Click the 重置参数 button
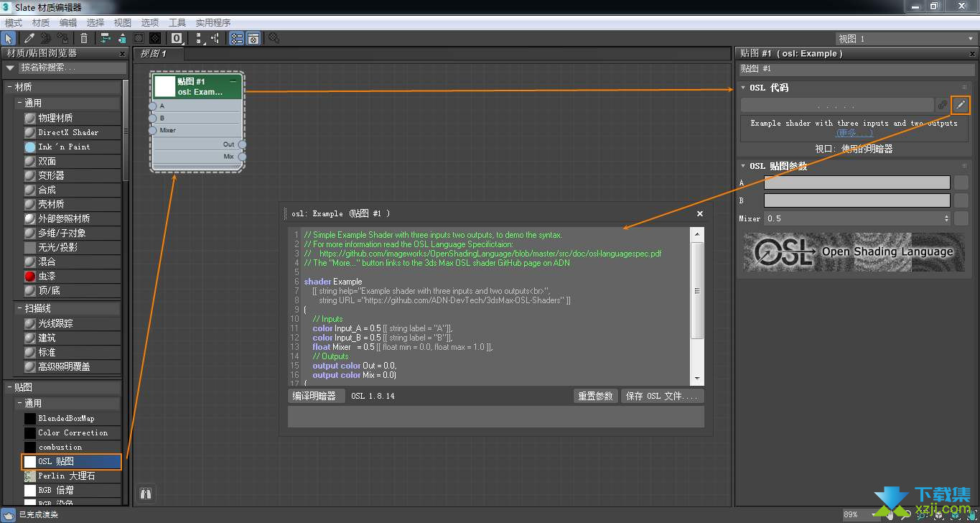 tap(596, 396)
